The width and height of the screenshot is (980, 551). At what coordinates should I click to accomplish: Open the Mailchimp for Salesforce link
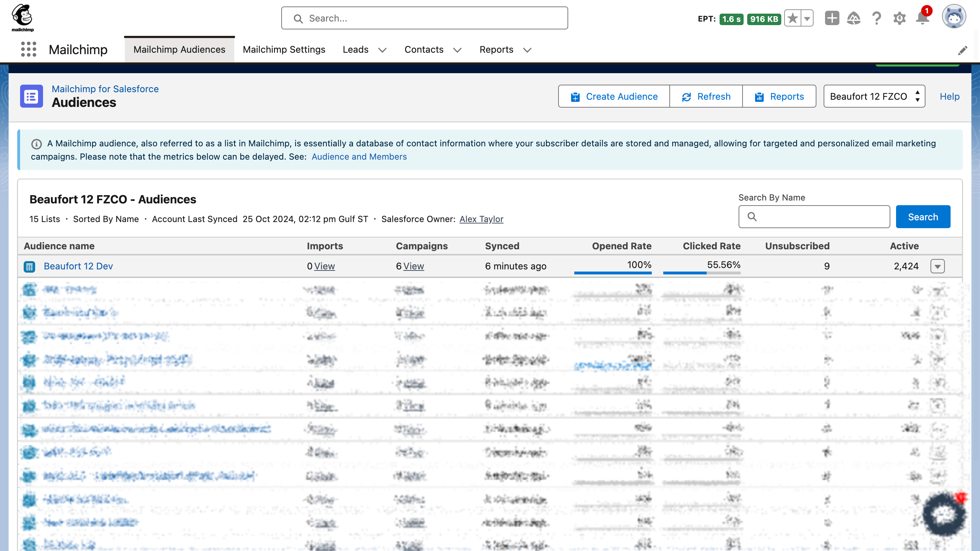coord(105,89)
